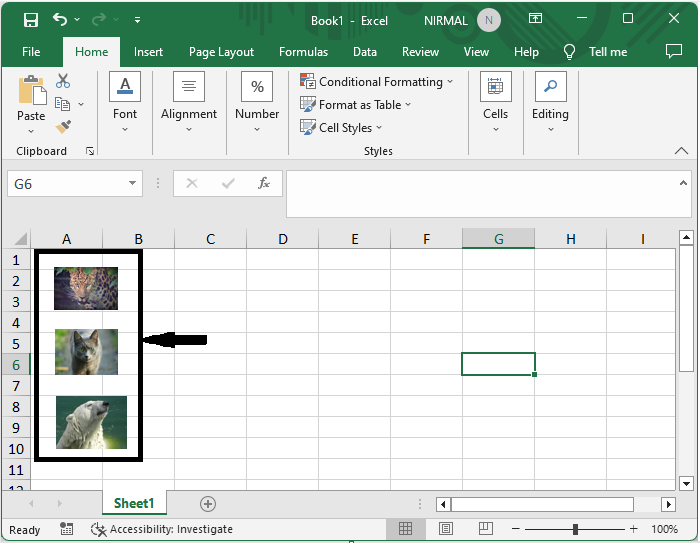Open Customize Quick Access Toolbar menu
This screenshot has width=700, height=543.
138,20
